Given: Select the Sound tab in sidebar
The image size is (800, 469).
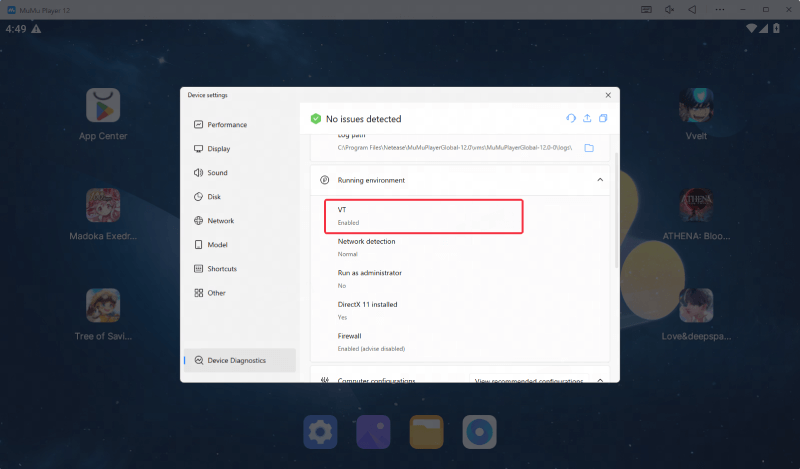Looking at the screenshot, I should tap(217, 173).
